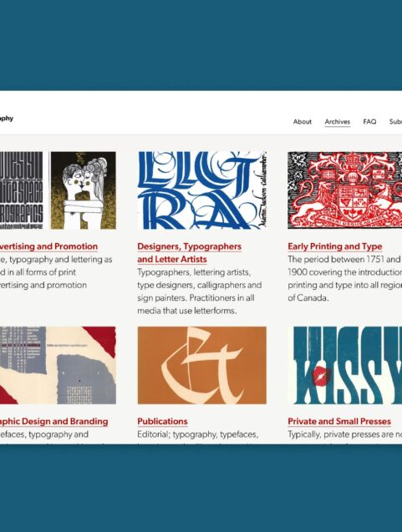Open Graphic Design and Branding link
402x532 pixels.
point(53,422)
